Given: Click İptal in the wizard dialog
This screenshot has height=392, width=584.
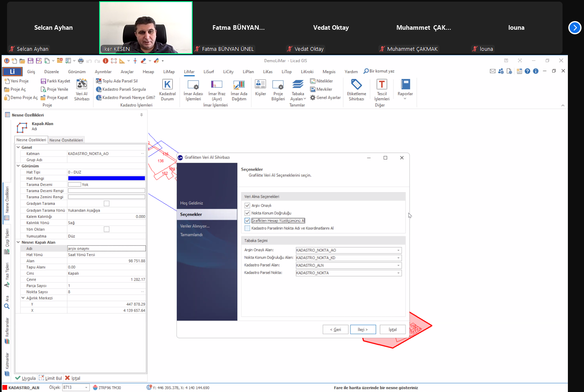Looking at the screenshot, I should pos(393,329).
